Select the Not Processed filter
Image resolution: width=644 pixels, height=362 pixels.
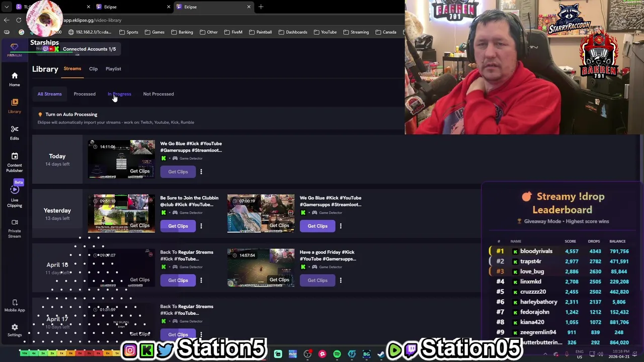(x=158, y=94)
